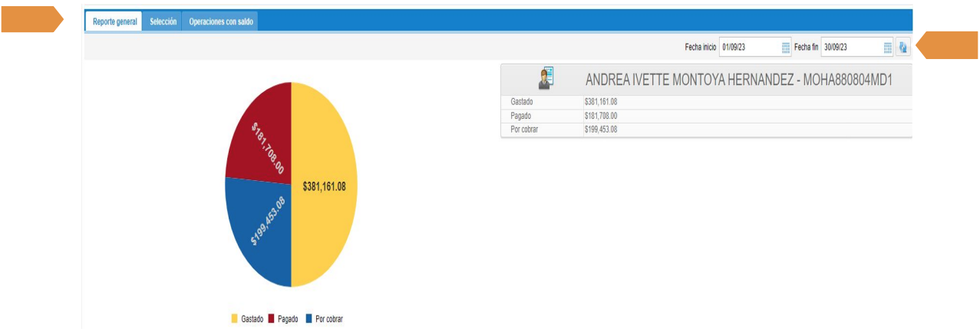Click the yellow Gastado legend square
The width and height of the screenshot is (980, 335).
(235, 318)
